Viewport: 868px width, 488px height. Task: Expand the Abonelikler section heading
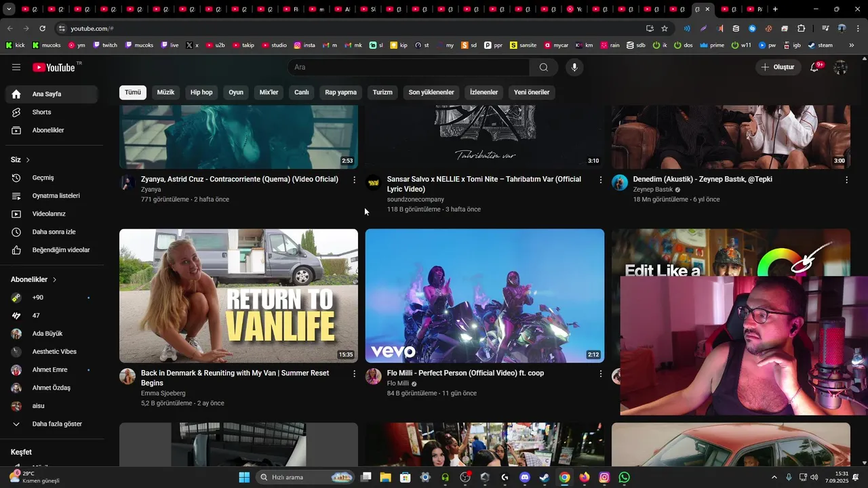[x=34, y=279]
